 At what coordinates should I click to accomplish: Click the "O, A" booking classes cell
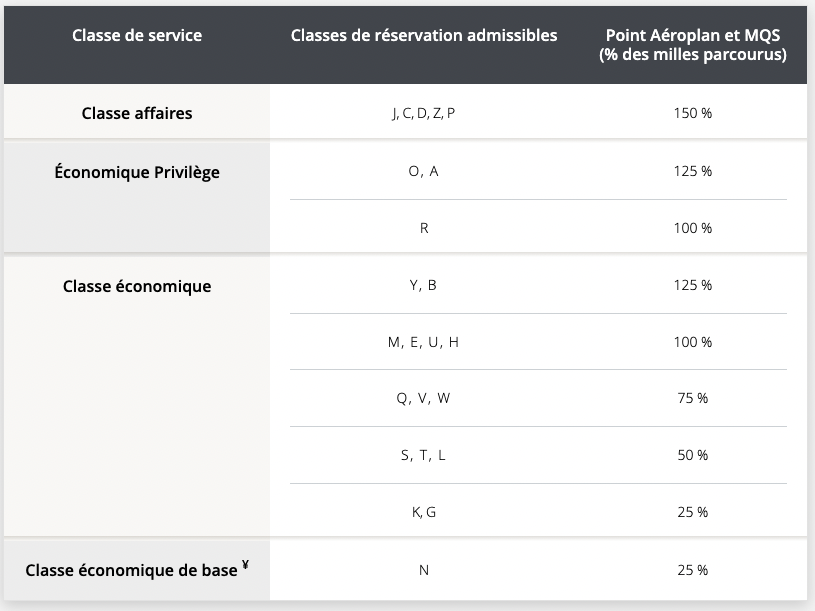(424, 171)
